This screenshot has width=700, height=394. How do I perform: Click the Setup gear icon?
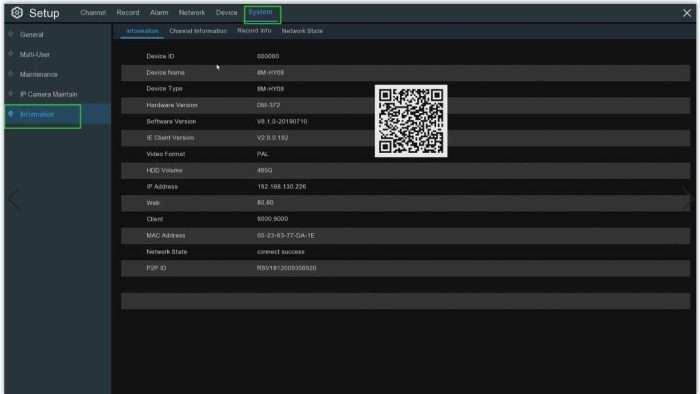(17, 12)
